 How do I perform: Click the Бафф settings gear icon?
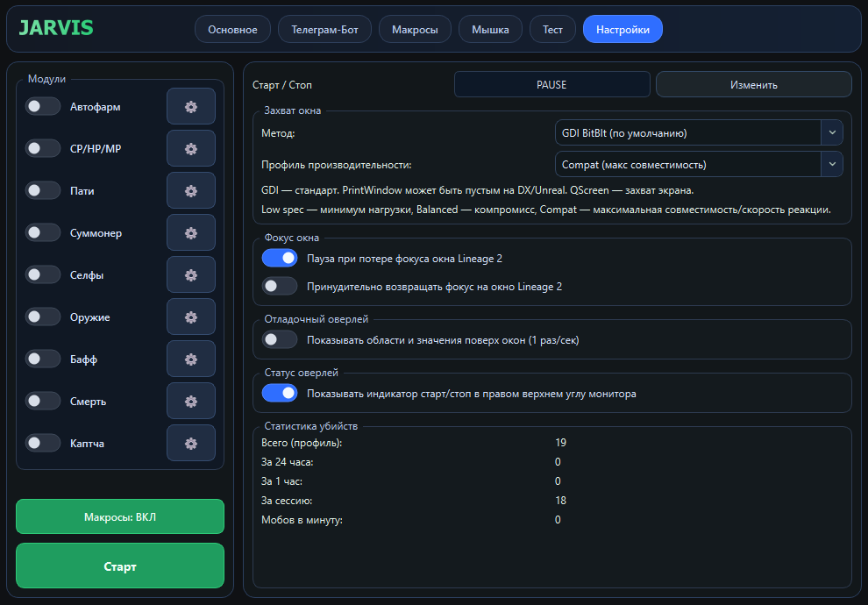(190, 359)
